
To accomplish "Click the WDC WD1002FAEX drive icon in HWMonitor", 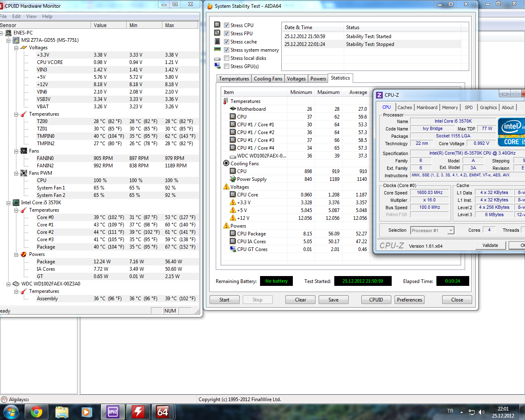I will [x=16, y=284].
